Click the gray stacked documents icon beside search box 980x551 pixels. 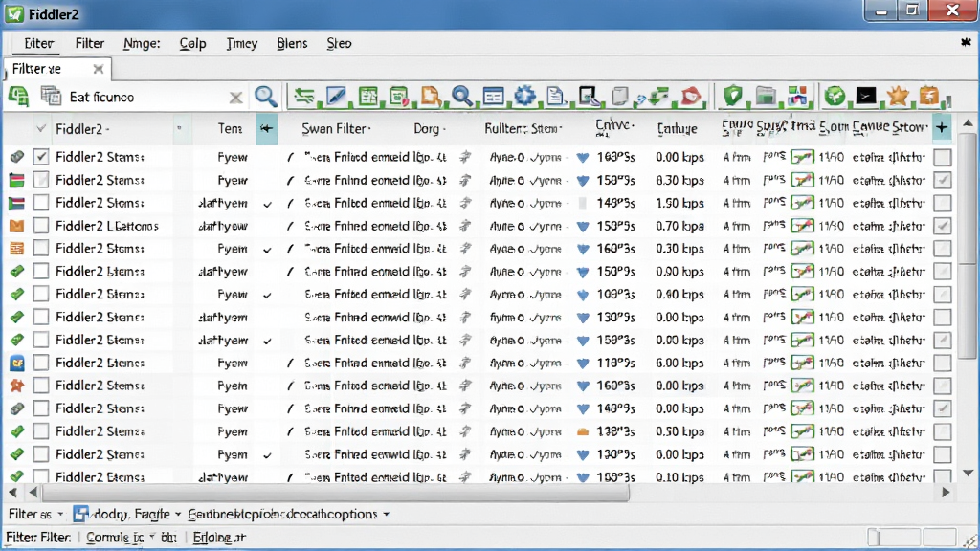[x=51, y=97]
